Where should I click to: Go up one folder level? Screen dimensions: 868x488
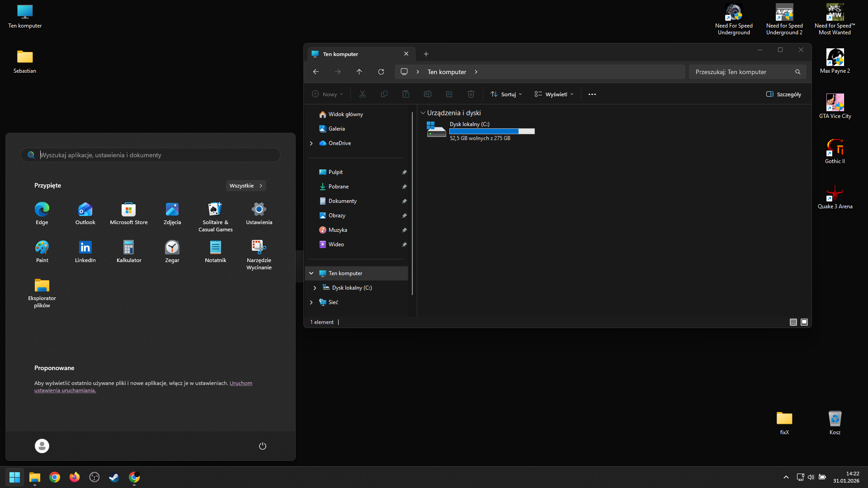point(359,72)
